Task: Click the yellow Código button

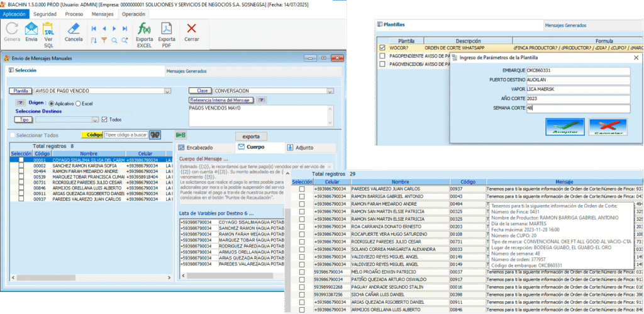Action: click(92, 135)
